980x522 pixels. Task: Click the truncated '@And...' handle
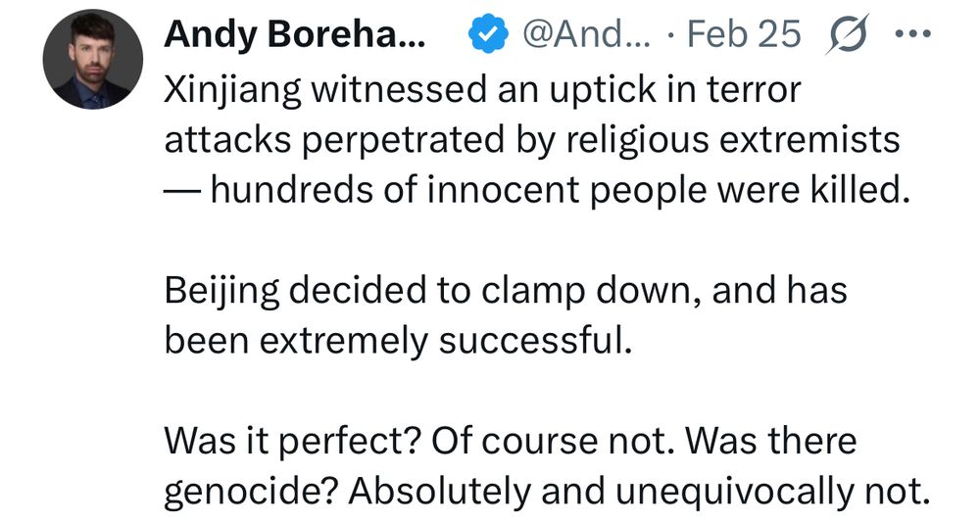coord(586,33)
